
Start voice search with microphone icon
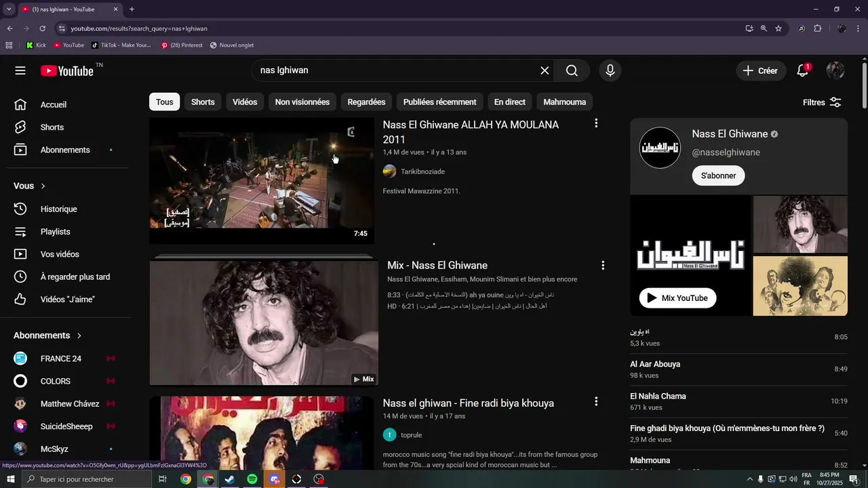(x=610, y=70)
